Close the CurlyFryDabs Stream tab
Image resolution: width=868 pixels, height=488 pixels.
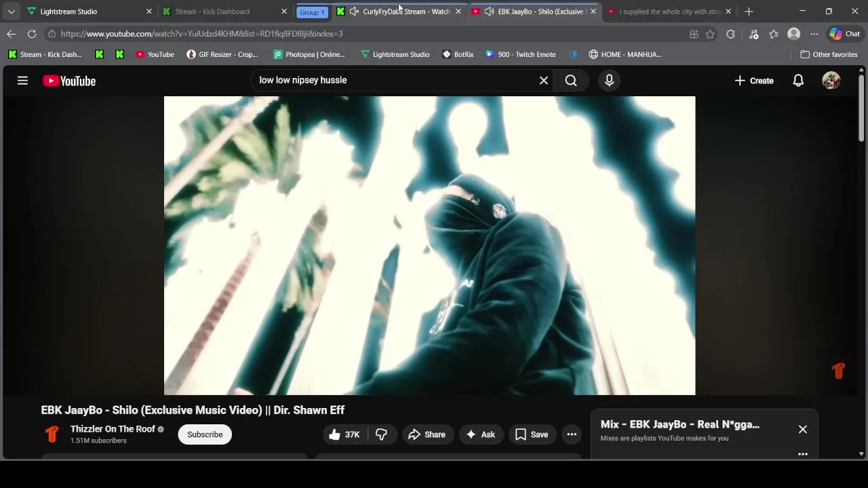pyautogui.click(x=458, y=12)
